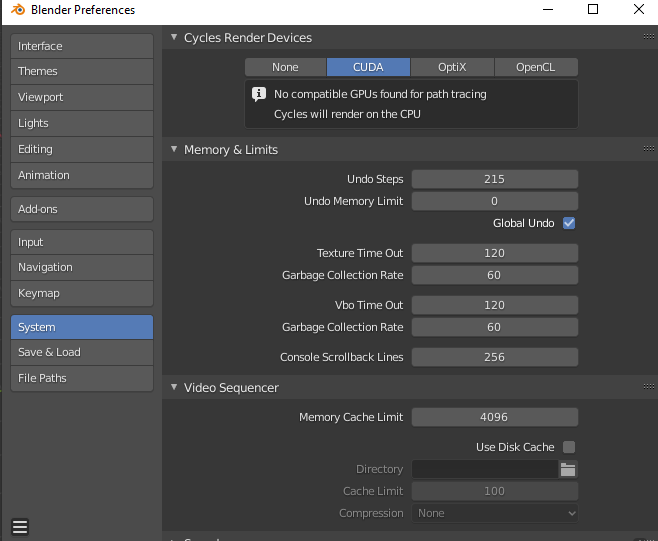Viewport: 658px width, 541px height.
Task: Close the Blender Preferences window
Action: coord(639,9)
